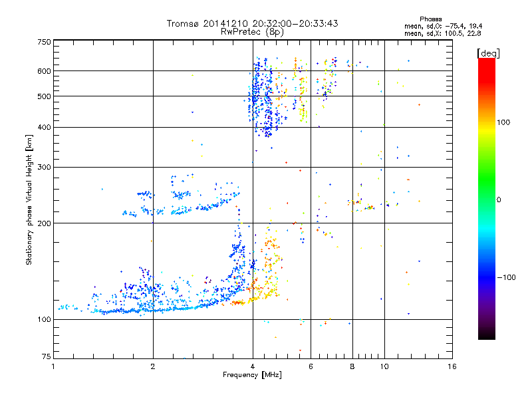The width and height of the screenshot is (532, 399).
Task: Click the x-axis tick label '8'
Action: pos(352,366)
